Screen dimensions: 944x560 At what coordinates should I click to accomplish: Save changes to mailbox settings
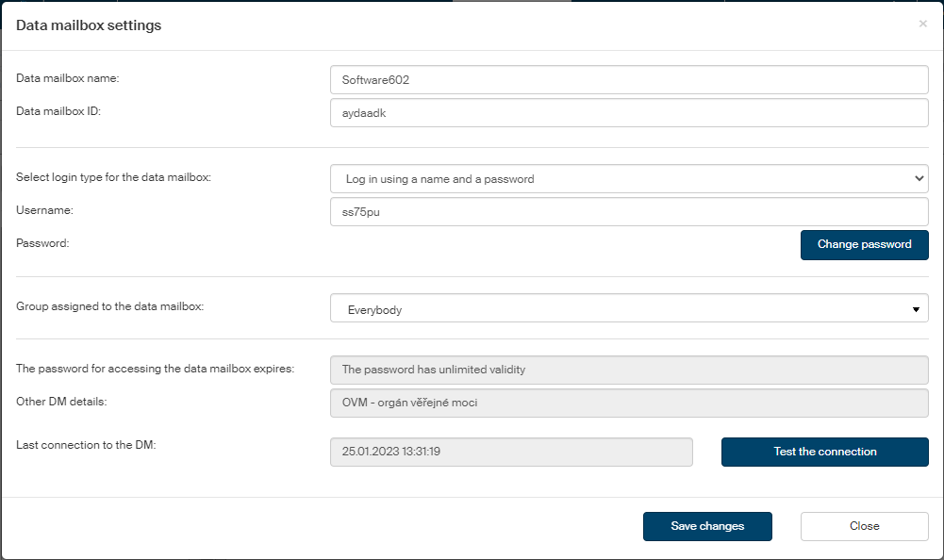(x=707, y=526)
